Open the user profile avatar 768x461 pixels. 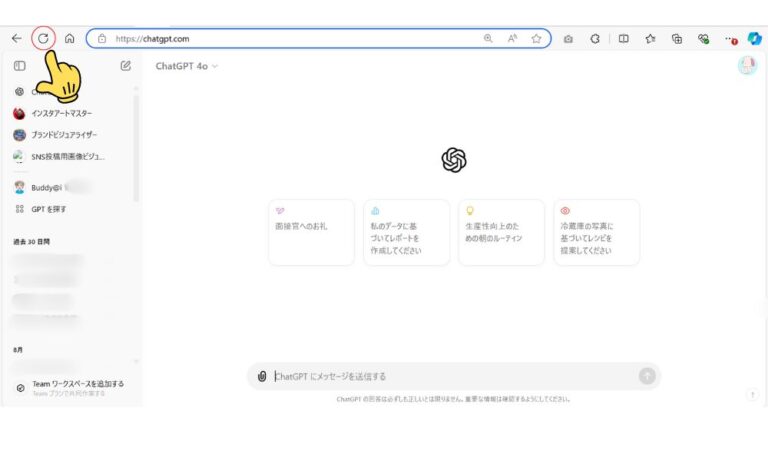click(747, 66)
